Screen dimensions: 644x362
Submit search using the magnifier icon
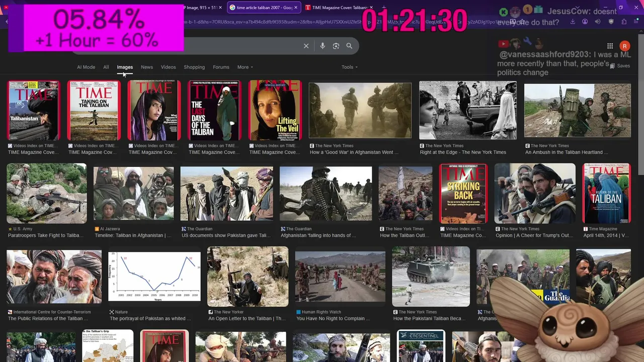click(x=349, y=46)
